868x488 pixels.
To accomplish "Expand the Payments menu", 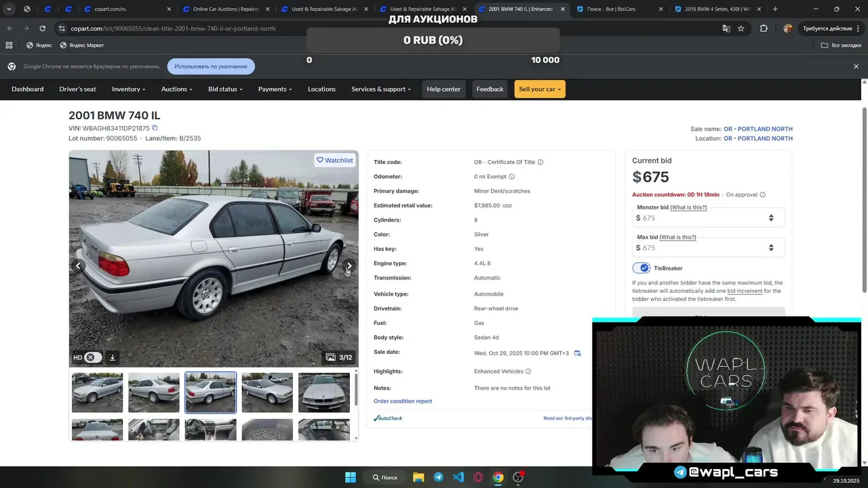I will tap(275, 89).
